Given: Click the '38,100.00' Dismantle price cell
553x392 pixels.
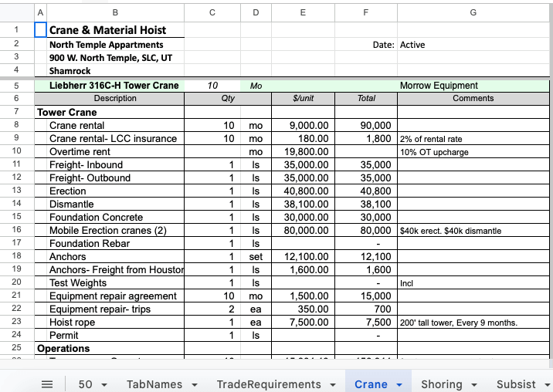Looking at the screenshot, I should [303, 204].
